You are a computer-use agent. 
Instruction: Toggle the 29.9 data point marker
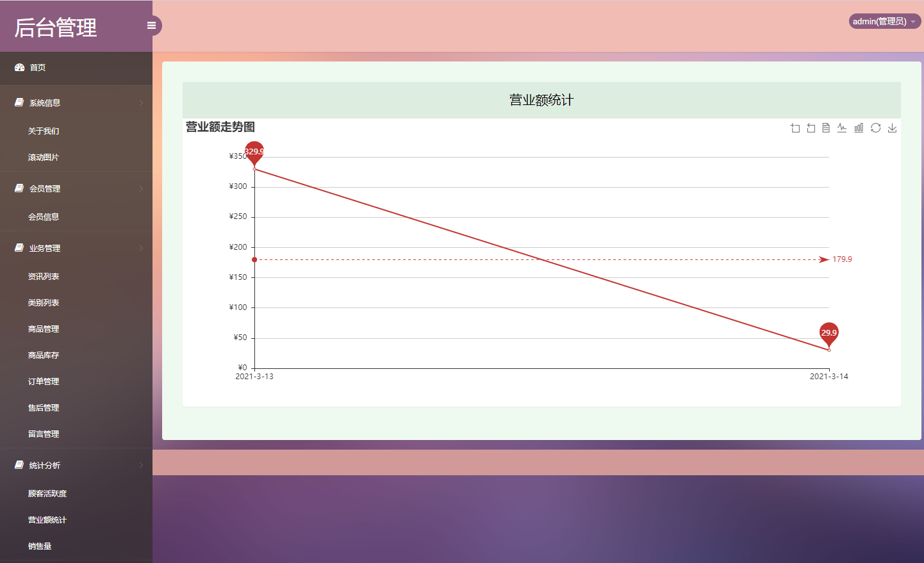tap(829, 333)
